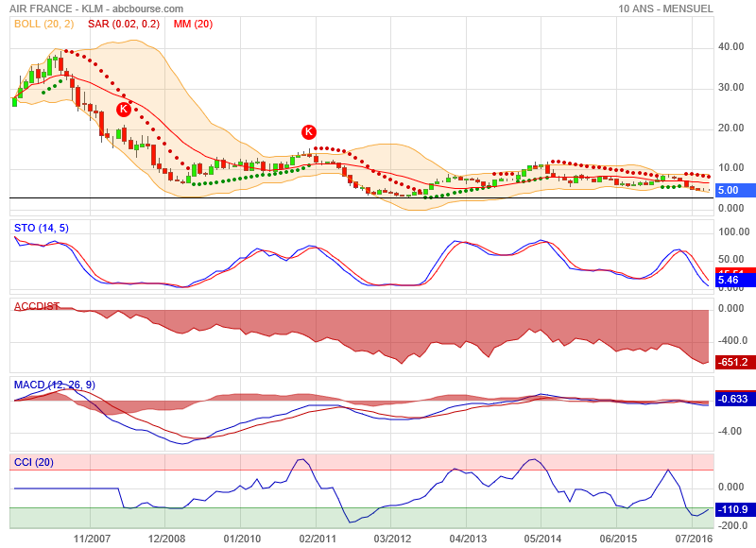The width and height of the screenshot is (756, 548).
Task: Click the blue -0.633 MACD value tag
Action: click(735, 399)
